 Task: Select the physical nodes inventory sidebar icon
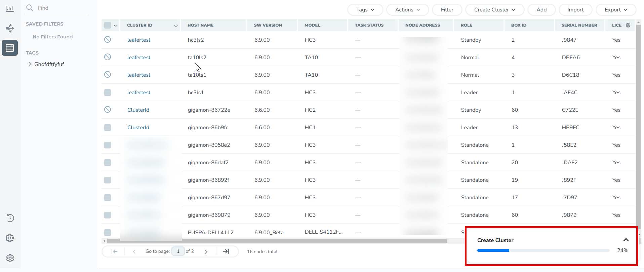tap(10, 48)
